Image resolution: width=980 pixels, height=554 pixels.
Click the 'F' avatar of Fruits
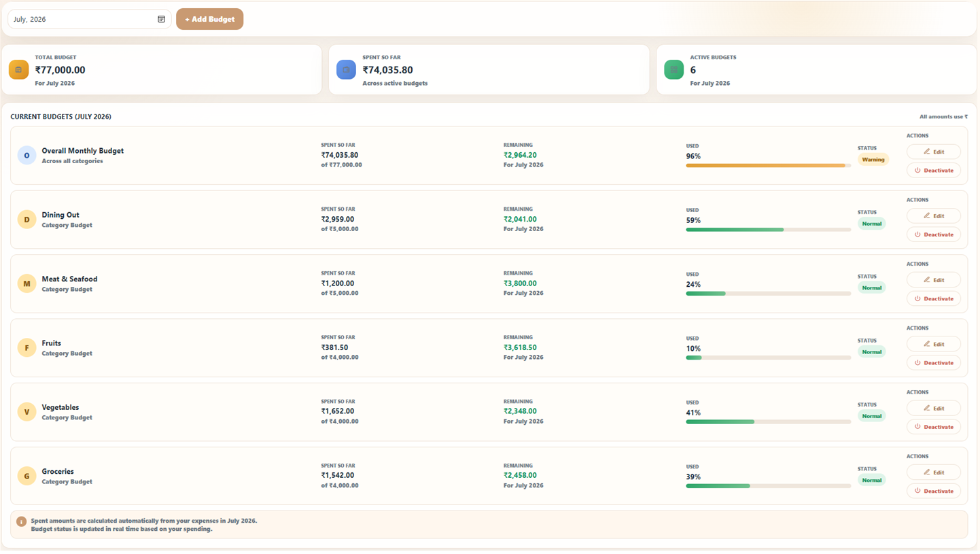pos(27,348)
